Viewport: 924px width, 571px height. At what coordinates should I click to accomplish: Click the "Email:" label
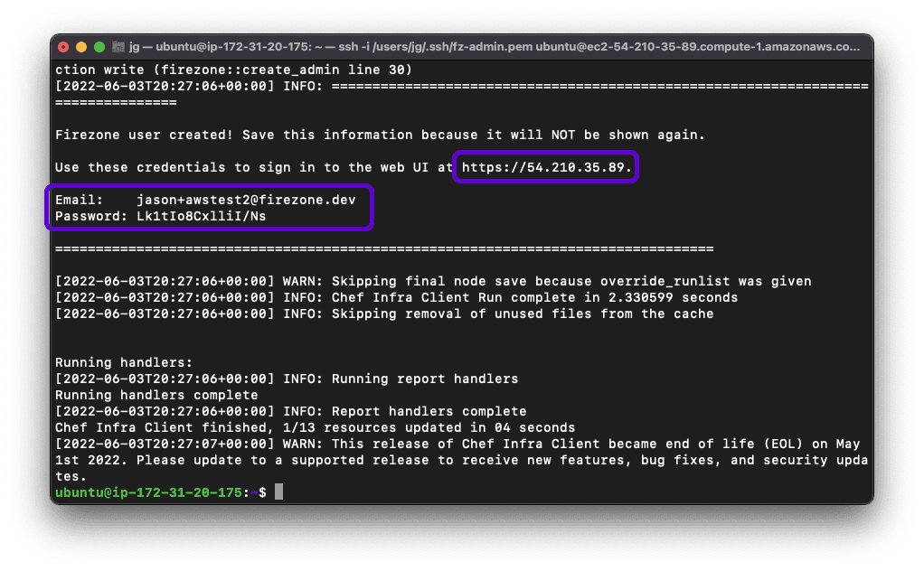80,200
